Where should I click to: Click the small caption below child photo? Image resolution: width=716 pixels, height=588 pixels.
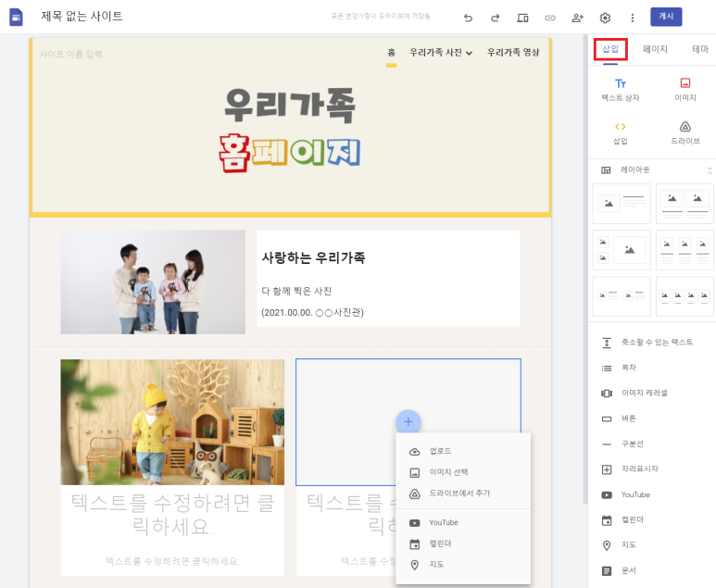coord(172,561)
